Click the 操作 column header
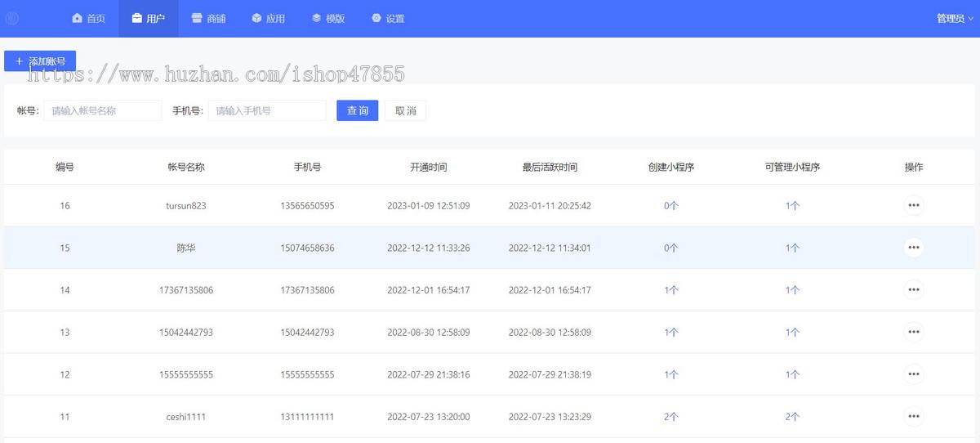980x443 pixels. coord(914,167)
